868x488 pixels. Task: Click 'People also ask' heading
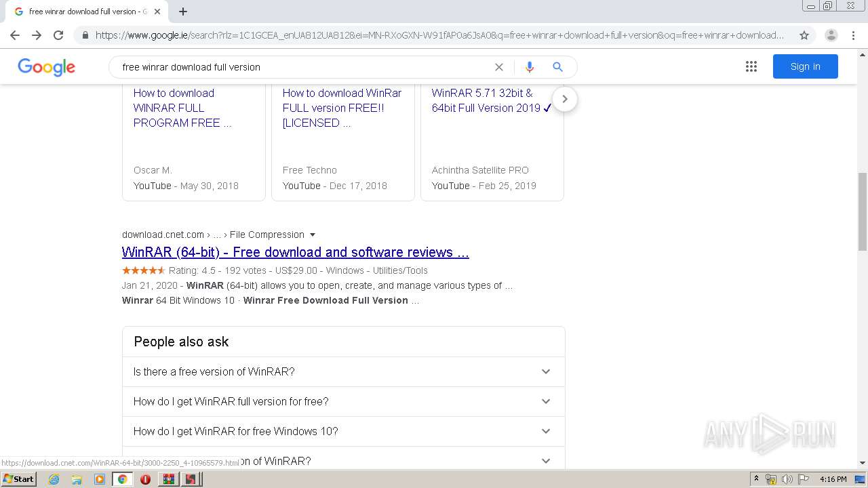(181, 342)
